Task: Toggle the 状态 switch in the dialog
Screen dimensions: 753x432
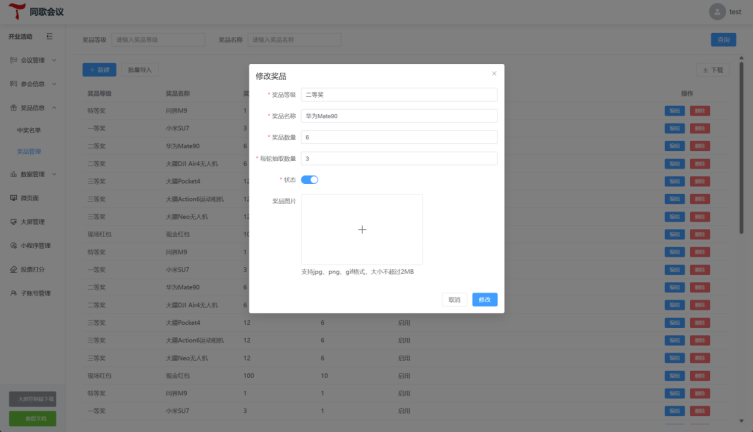Action: [x=309, y=180]
